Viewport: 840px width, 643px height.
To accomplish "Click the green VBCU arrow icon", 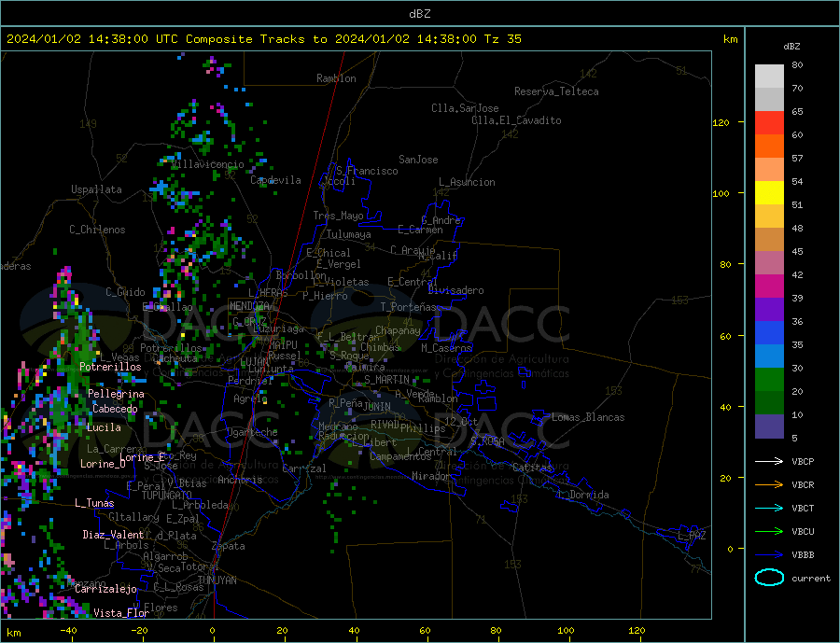I will pyautogui.click(x=769, y=532).
